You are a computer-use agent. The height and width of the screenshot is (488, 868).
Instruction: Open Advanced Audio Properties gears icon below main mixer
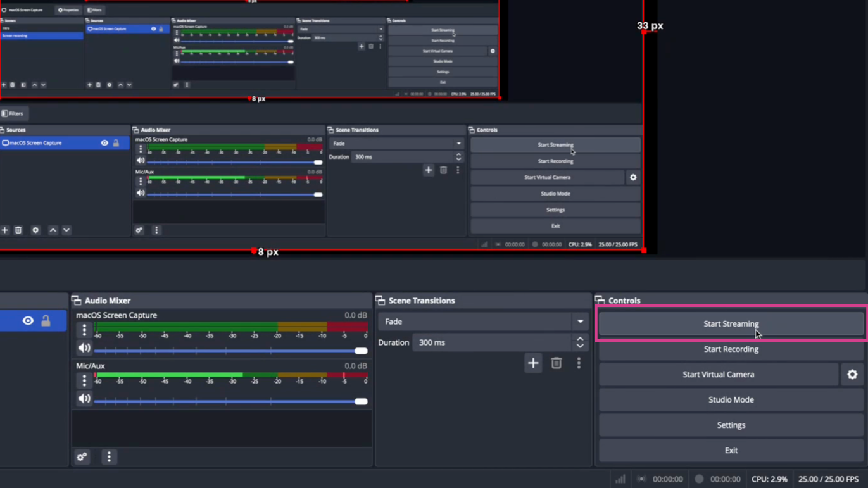tap(82, 456)
